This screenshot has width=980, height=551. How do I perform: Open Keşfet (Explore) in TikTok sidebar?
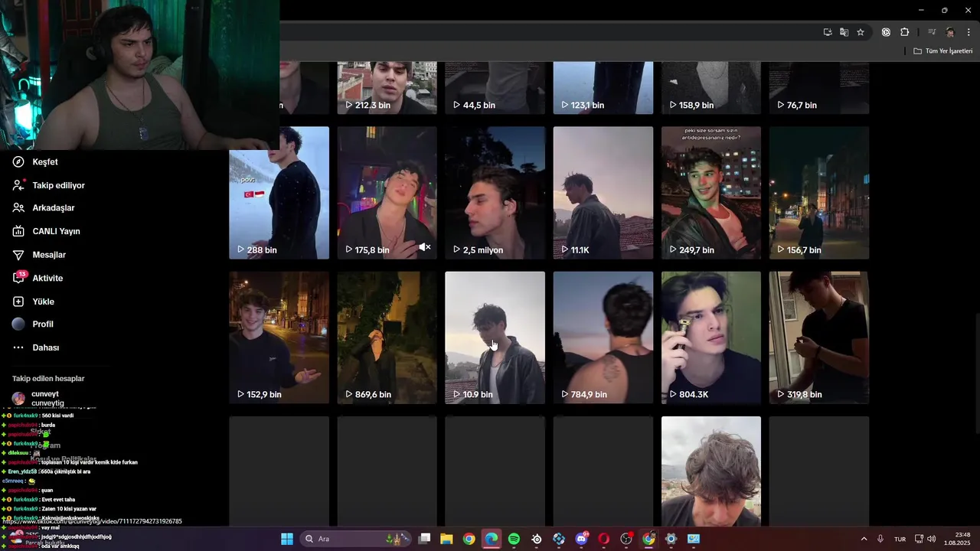35,162
